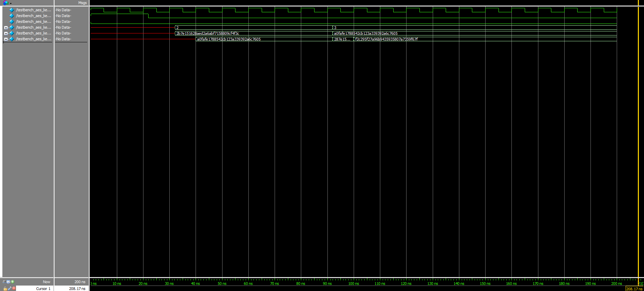The width and height of the screenshot is (644, 291).
Task: Expand the sixth testbench_aes signal bus
Action: 6,39
